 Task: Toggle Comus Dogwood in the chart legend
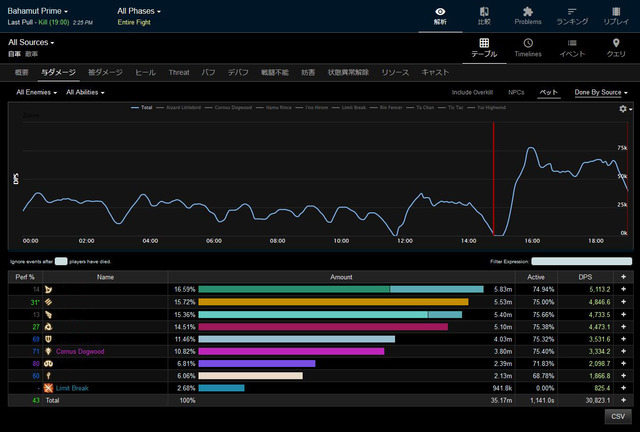228,108
